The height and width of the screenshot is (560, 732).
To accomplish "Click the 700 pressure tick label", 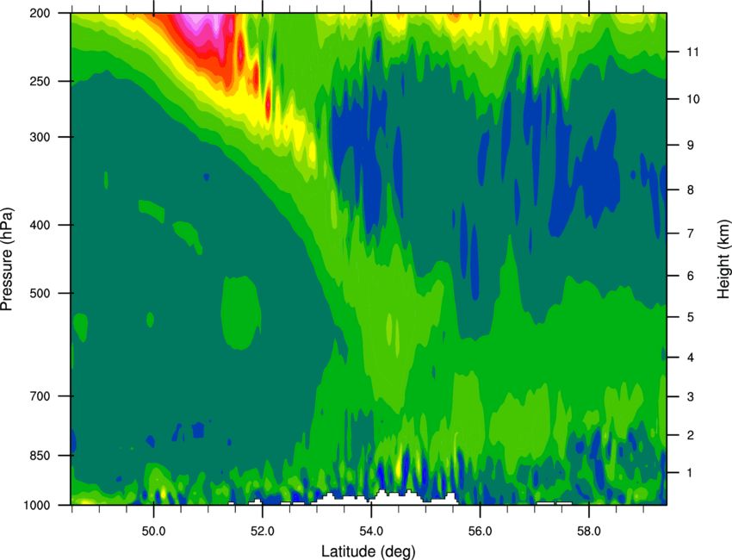I will [x=40, y=396].
